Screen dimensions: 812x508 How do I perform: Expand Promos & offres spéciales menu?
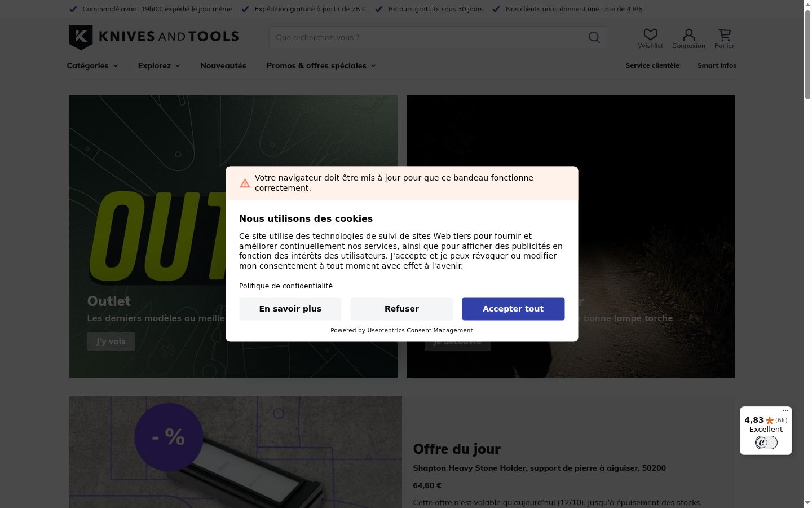tap(321, 65)
